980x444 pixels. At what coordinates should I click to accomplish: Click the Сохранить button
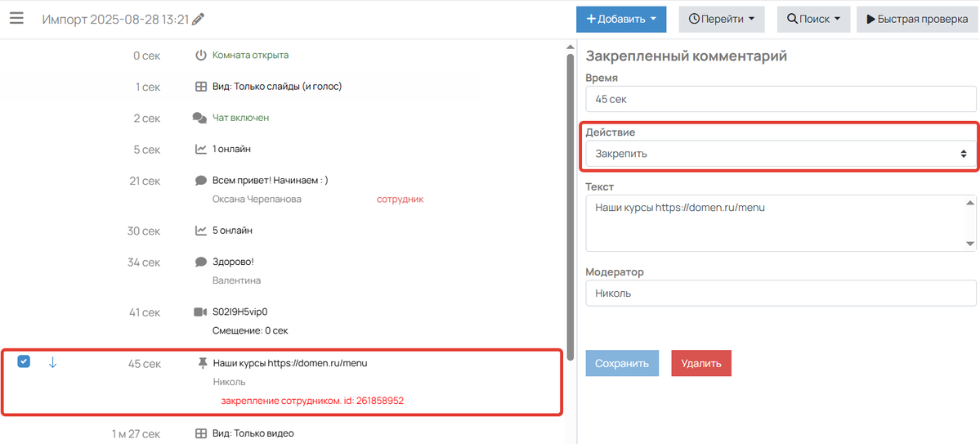[622, 363]
